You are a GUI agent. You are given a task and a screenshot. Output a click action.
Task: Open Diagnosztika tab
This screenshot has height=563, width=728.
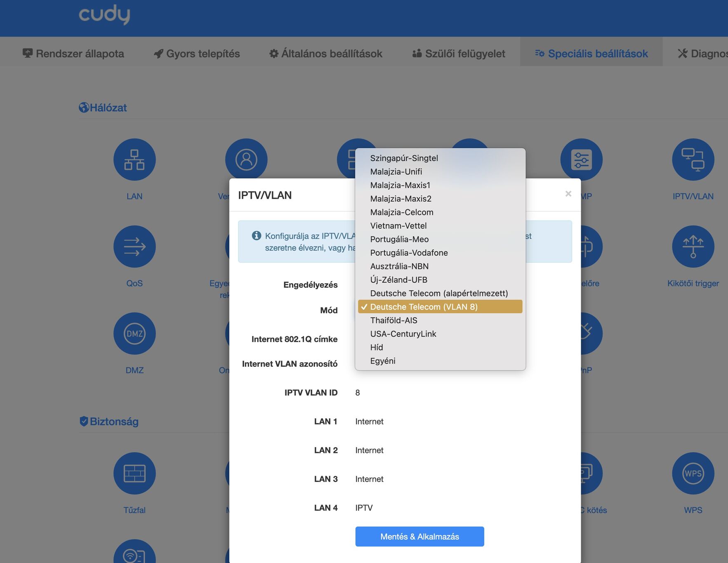click(702, 54)
